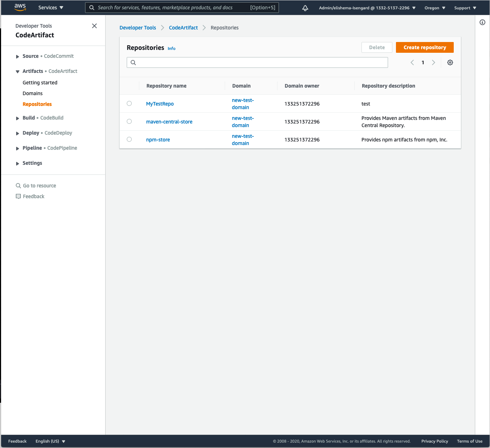This screenshot has height=448, width=490.
Task: Click the Delete button
Action: point(377,47)
